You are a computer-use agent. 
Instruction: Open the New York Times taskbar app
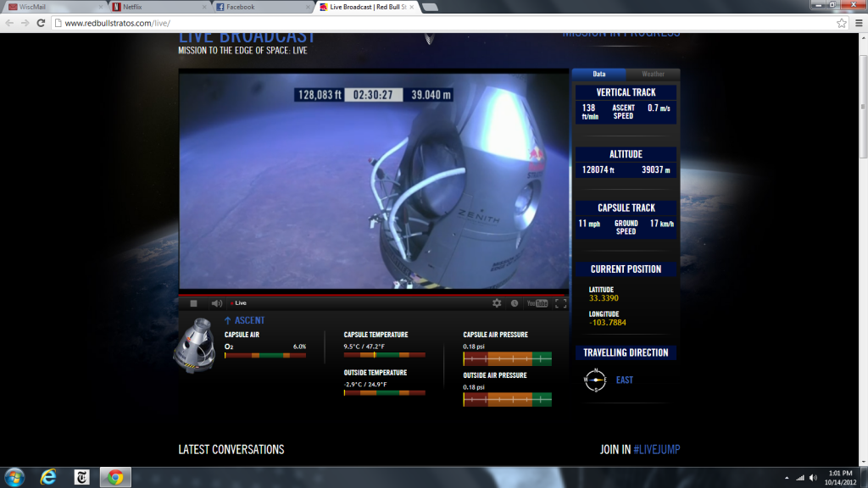82,477
